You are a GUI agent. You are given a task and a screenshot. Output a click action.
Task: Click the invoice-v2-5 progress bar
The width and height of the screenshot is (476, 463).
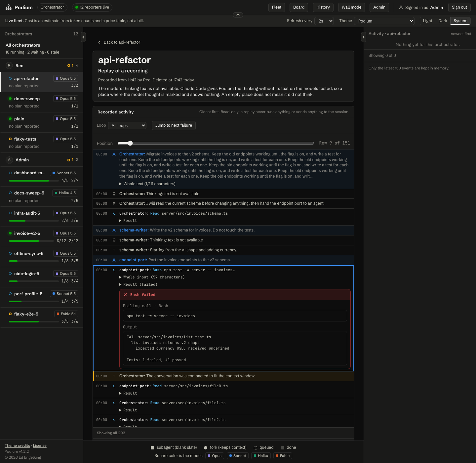tap(31, 241)
